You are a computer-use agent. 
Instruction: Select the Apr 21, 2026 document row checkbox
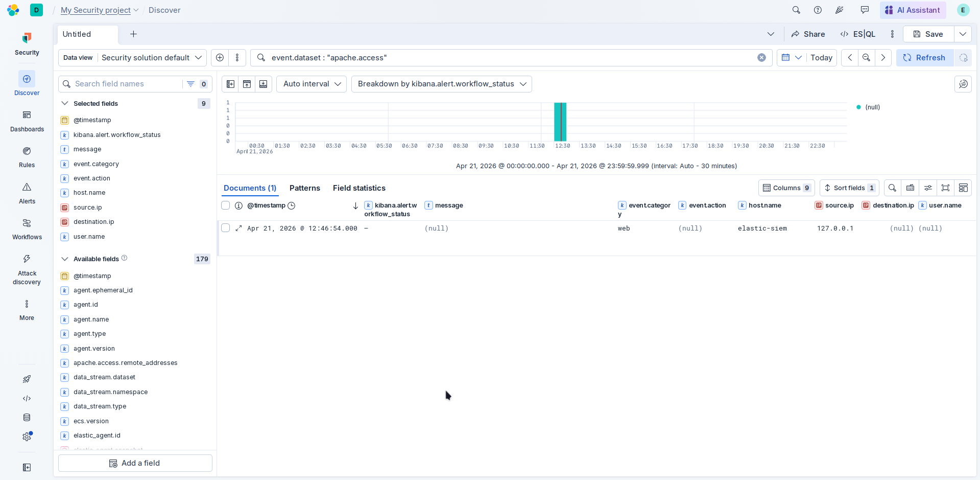click(x=225, y=228)
